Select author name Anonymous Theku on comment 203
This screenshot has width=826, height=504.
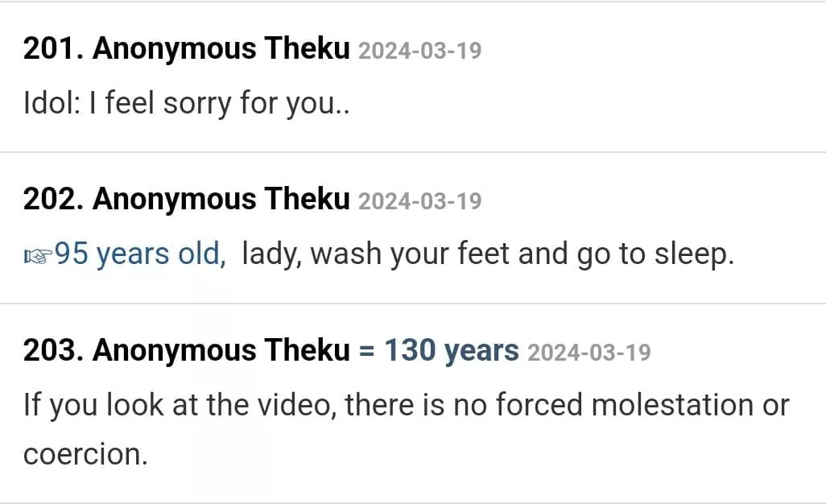click(221, 351)
